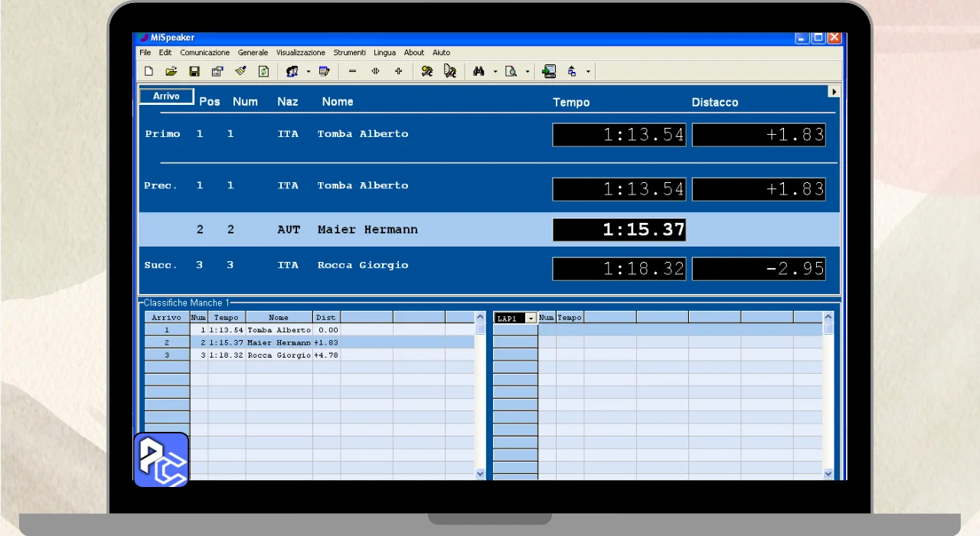
Task: Open dropdown arrow next to binoculars
Action: 495,72
